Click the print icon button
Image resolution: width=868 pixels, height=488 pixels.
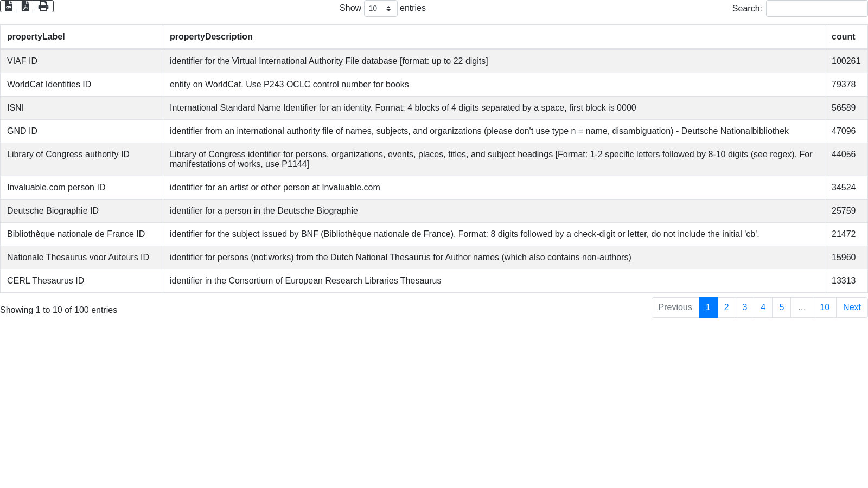43,6
